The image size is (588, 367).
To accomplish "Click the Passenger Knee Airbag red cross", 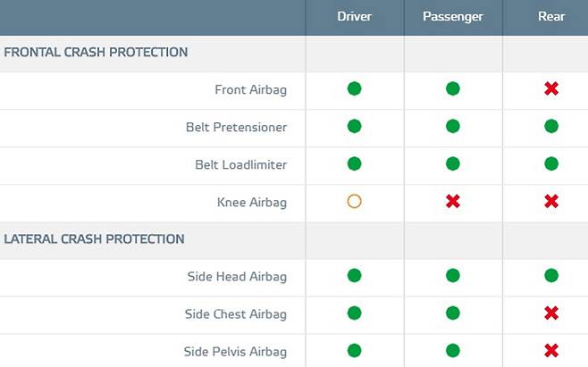I will pyautogui.click(x=453, y=202).
